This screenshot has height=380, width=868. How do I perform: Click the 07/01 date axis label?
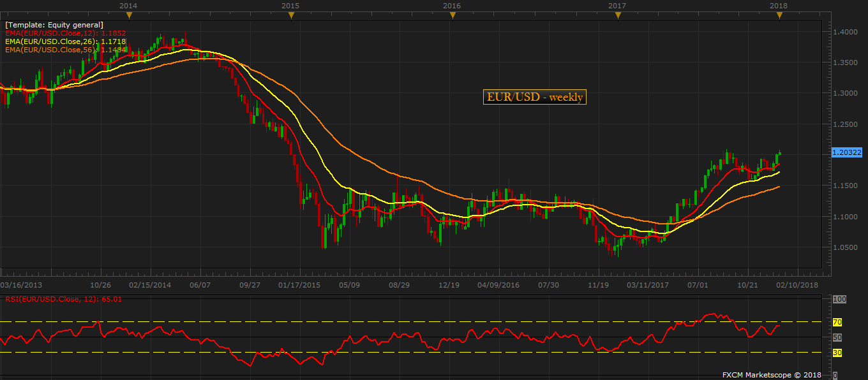(698, 285)
